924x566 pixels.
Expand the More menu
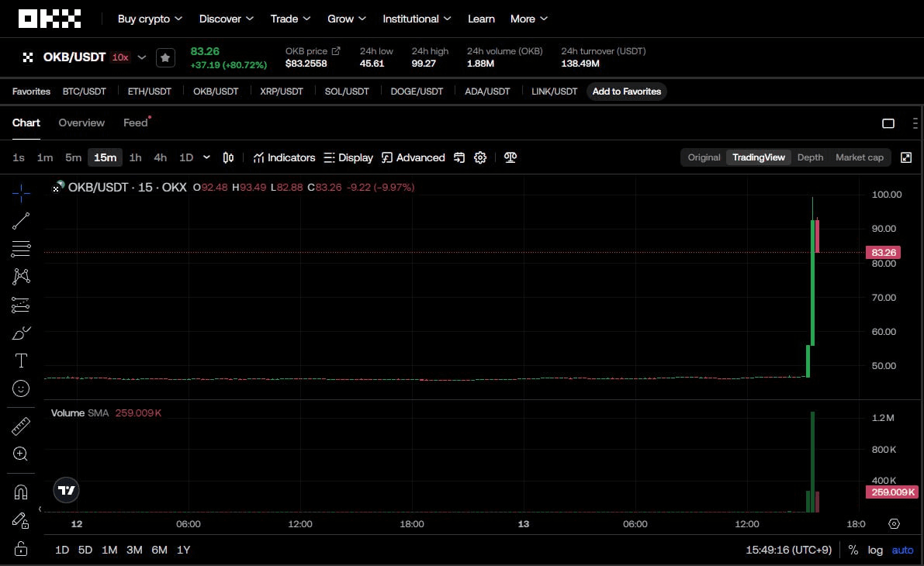tap(528, 19)
